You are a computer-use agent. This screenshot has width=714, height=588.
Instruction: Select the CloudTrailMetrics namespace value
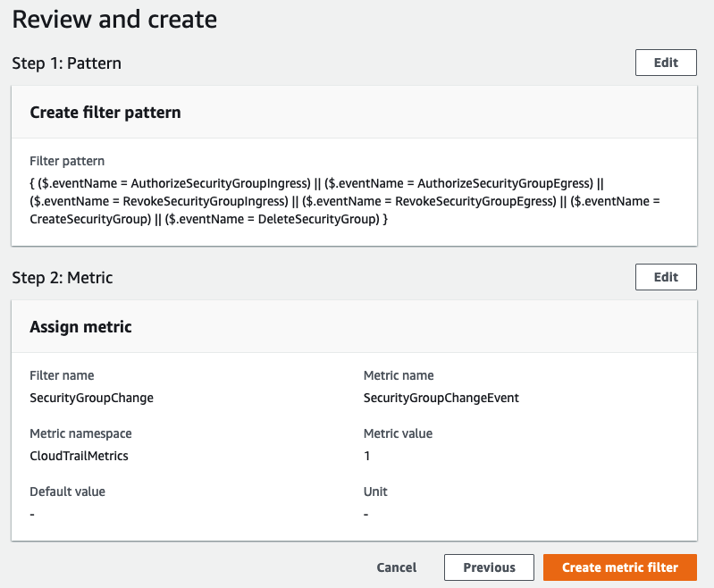[x=79, y=456]
